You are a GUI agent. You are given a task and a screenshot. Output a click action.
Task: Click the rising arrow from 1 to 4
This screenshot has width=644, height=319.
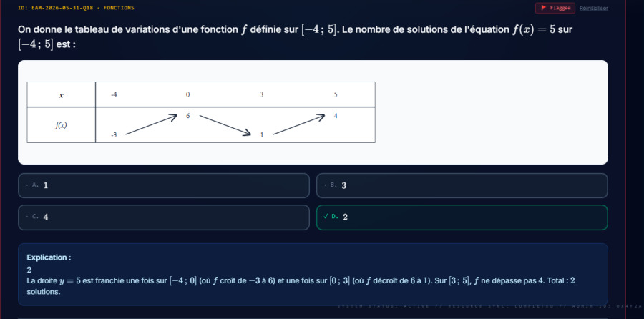(x=299, y=124)
